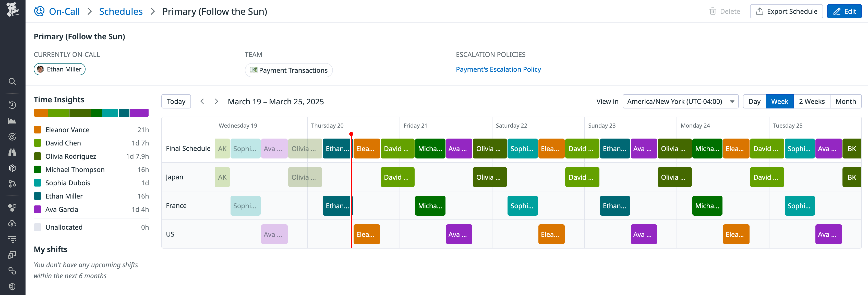868x295 pixels.
Task: Select the Month view tab
Action: [846, 101]
